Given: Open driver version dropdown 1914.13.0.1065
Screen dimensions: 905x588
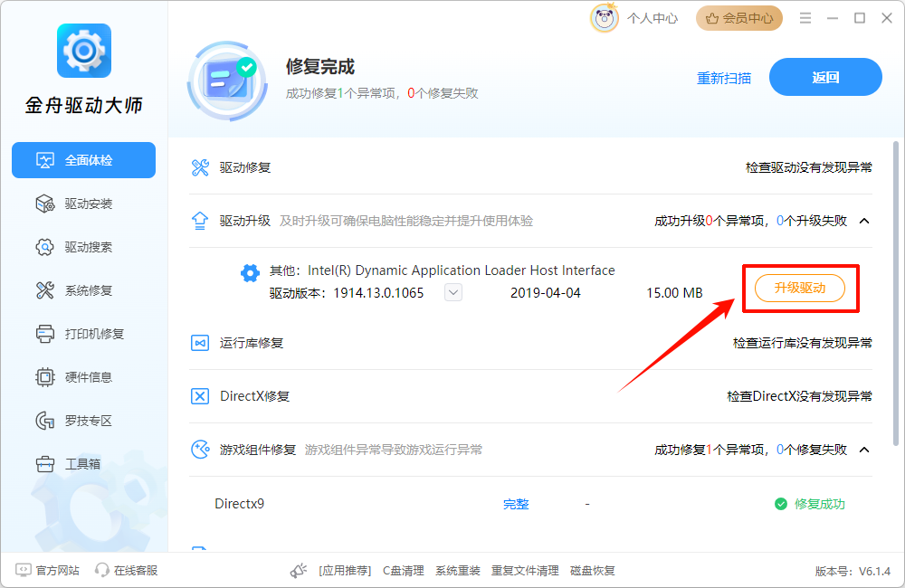Looking at the screenshot, I should (x=453, y=292).
